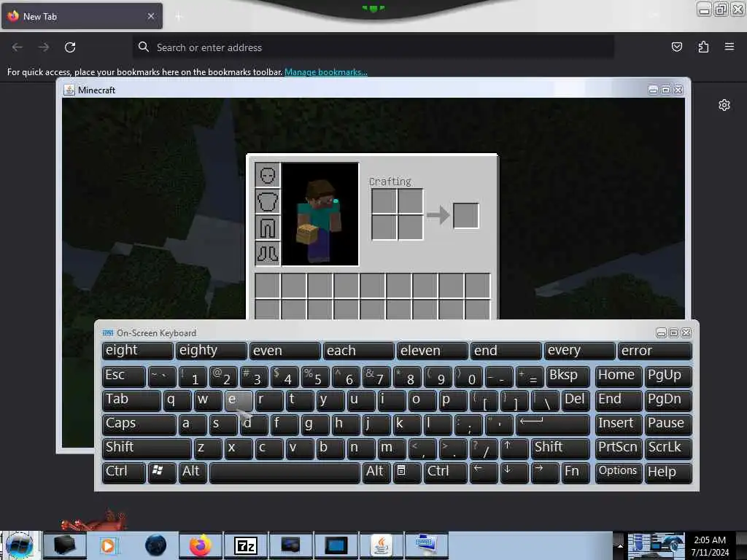Viewport: 747px width, 560px height.
Task: Click the space bar key
Action: pyautogui.click(x=285, y=472)
